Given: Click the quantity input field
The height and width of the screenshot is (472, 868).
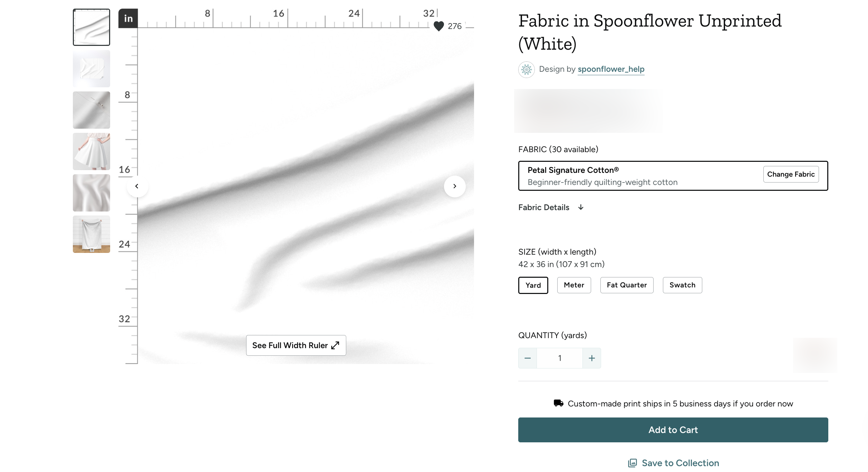Looking at the screenshot, I should (560, 358).
